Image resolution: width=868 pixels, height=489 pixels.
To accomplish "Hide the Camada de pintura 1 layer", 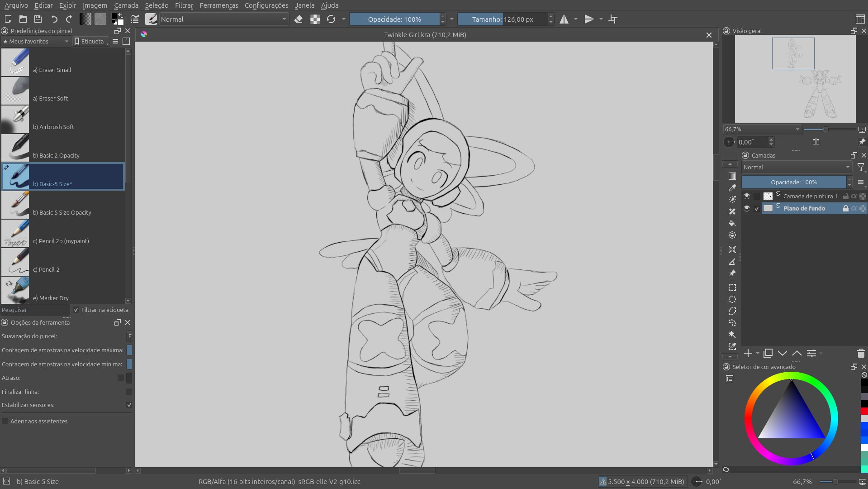I will pyautogui.click(x=747, y=196).
